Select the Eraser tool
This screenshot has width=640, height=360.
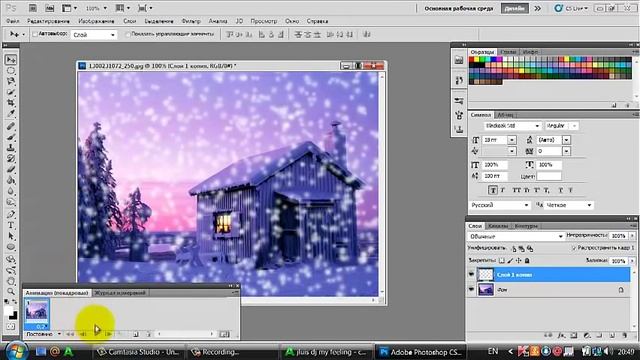(x=11, y=169)
